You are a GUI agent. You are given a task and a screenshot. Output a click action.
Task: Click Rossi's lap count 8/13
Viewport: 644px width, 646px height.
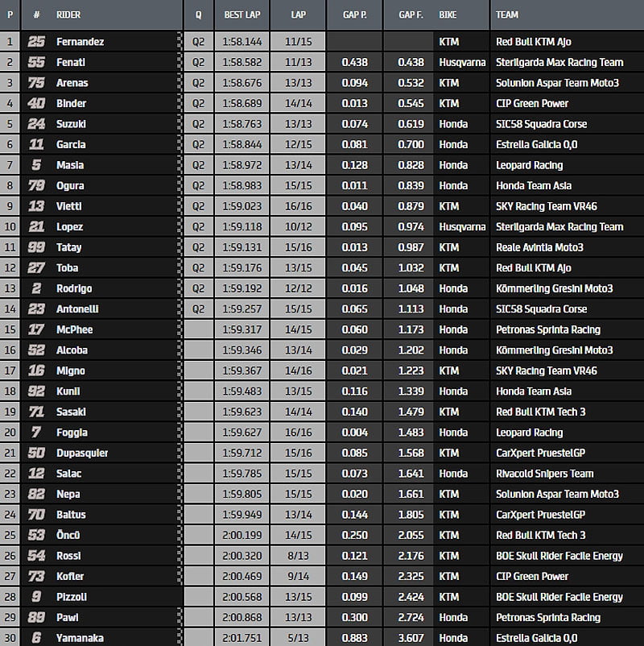[298, 556]
